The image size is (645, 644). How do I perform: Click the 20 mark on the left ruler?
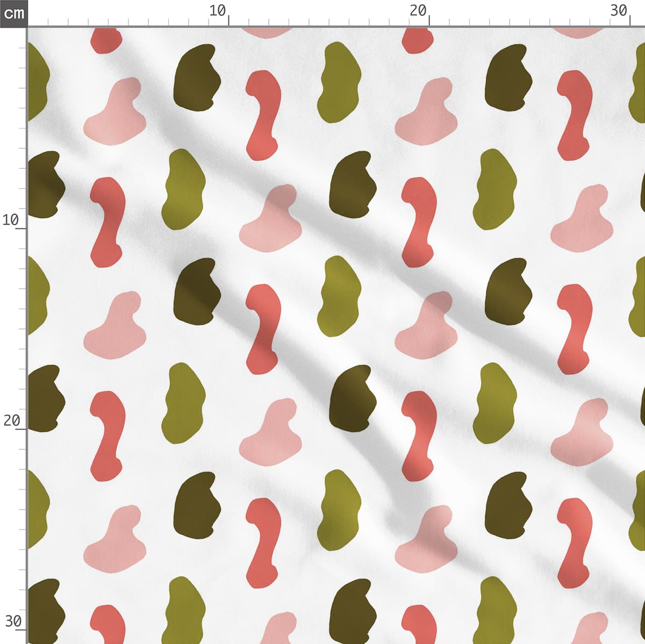(11, 420)
